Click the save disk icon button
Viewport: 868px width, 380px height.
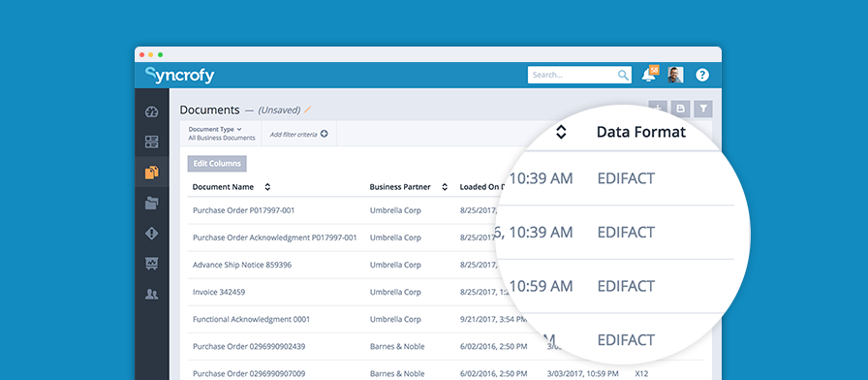tap(680, 110)
